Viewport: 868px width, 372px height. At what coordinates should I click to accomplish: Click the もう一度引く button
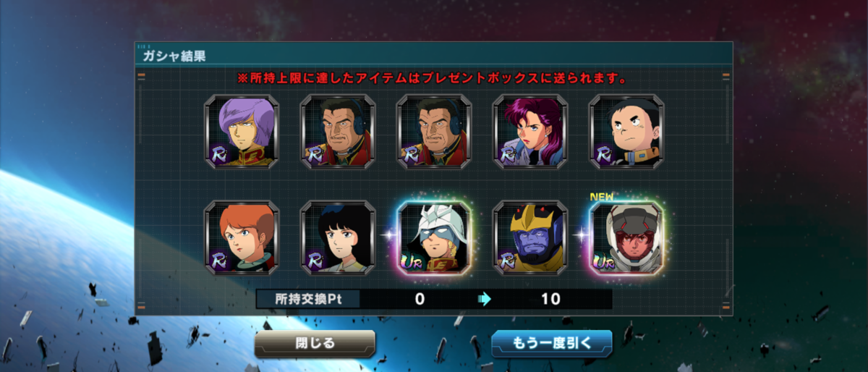coord(552,343)
